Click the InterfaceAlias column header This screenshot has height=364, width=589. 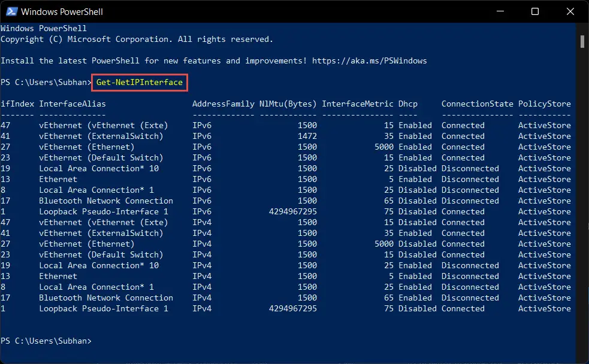pos(73,104)
